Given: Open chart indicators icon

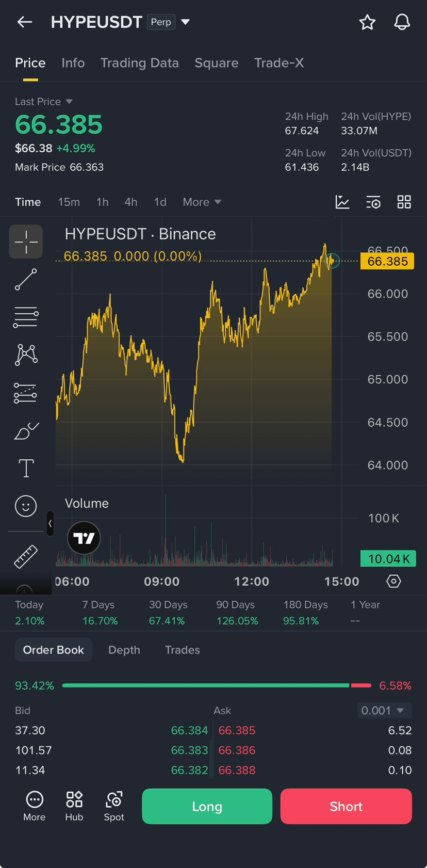Looking at the screenshot, I should click(x=342, y=202).
